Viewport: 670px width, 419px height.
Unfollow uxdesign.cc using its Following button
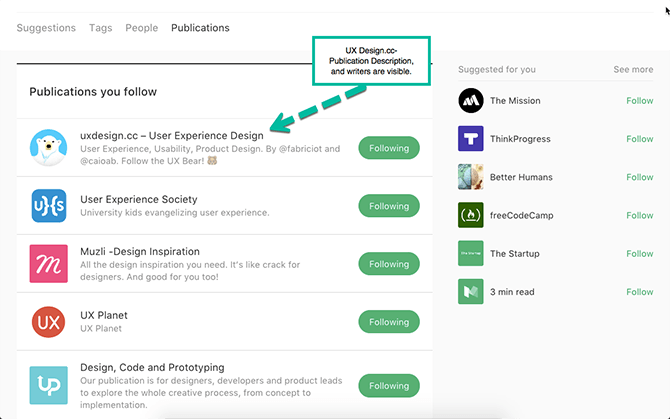pos(389,148)
